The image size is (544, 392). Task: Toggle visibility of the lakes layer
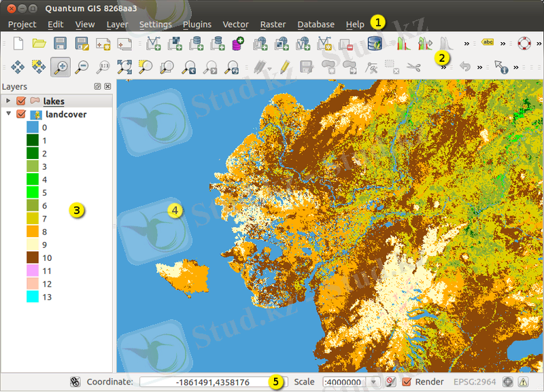[x=21, y=101]
